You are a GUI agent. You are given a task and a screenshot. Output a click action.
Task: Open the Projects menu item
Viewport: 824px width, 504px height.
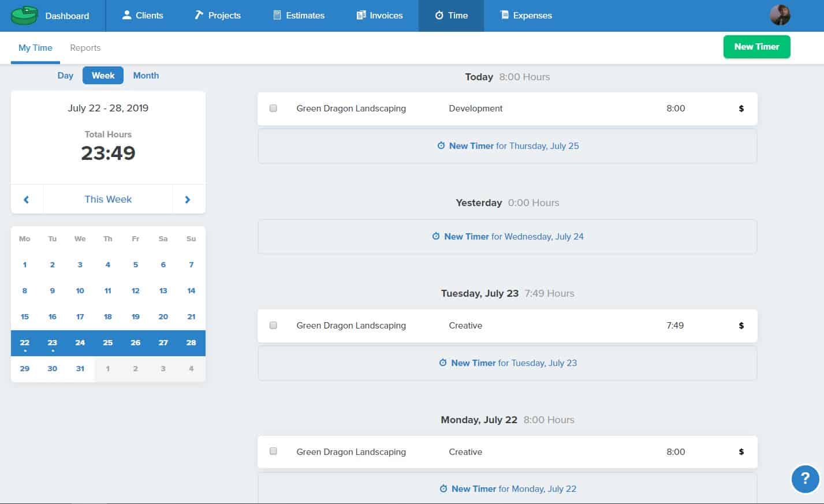(217, 15)
